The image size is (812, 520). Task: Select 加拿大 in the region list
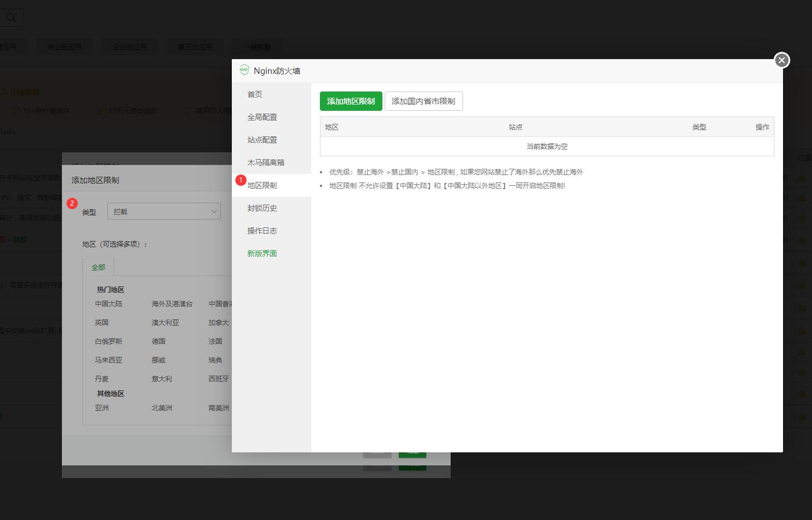(219, 323)
